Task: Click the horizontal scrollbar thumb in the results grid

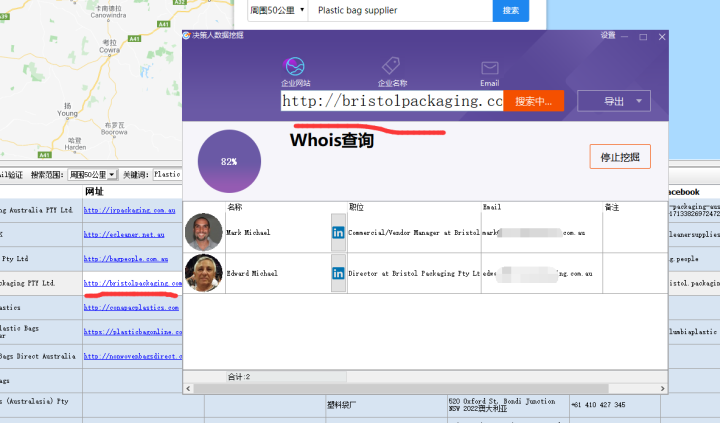Action: [x=401, y=389]
